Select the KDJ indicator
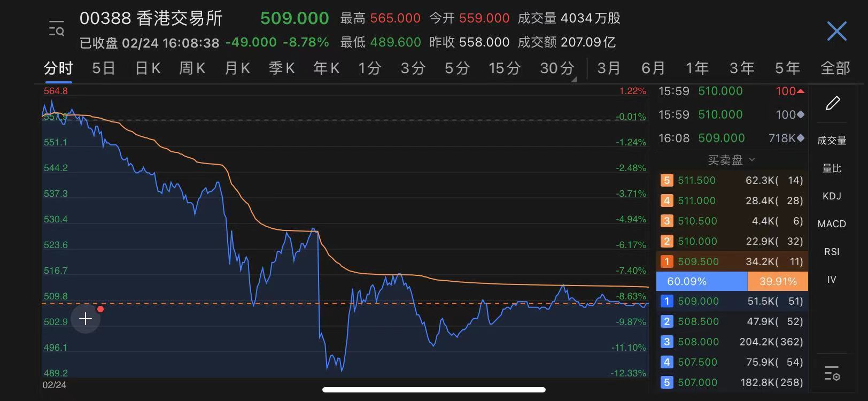 [832, 196]
